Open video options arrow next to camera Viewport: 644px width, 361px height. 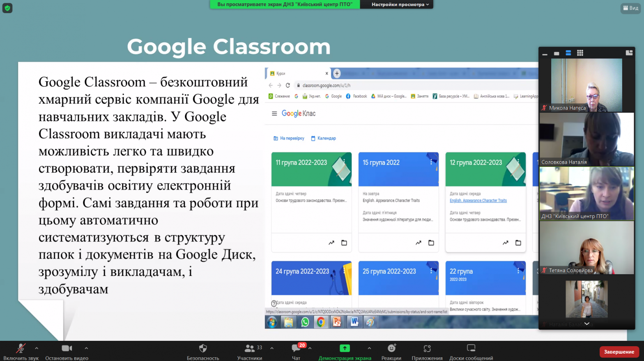click(x=86, y=348)
